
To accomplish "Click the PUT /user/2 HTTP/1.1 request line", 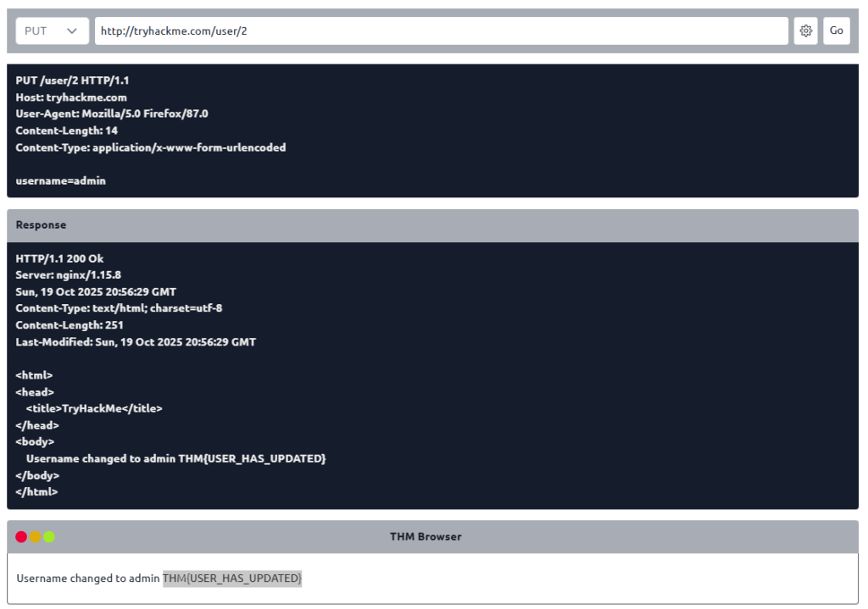I will [72, 80].
